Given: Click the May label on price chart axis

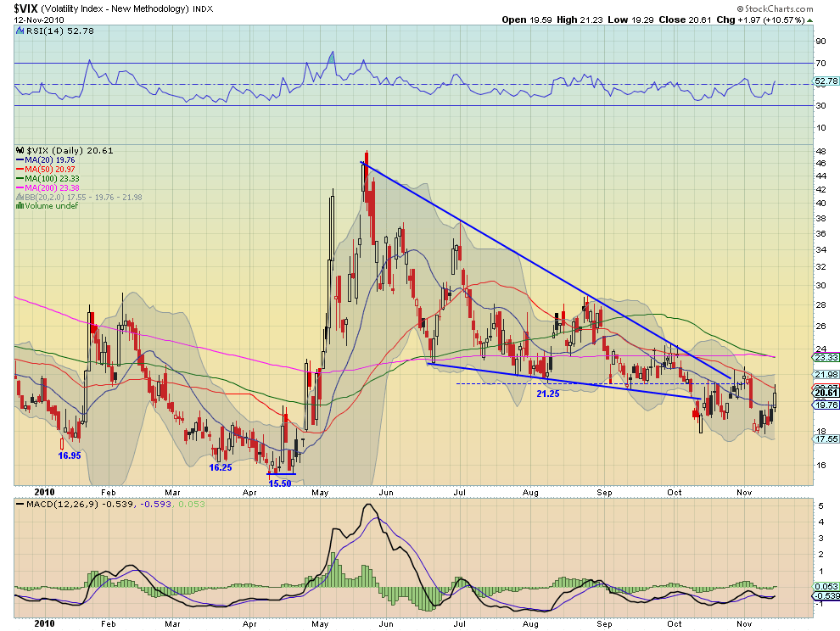Looking at the screenshot, I should click(320, 492).
